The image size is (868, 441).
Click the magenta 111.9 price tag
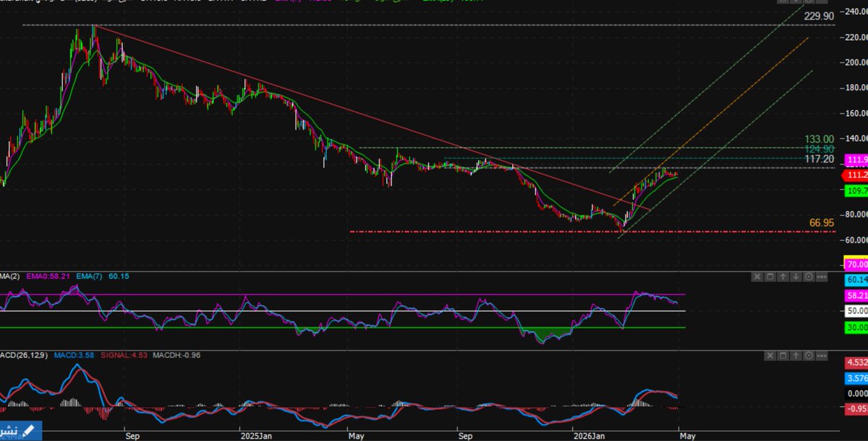tap(856, 160)
